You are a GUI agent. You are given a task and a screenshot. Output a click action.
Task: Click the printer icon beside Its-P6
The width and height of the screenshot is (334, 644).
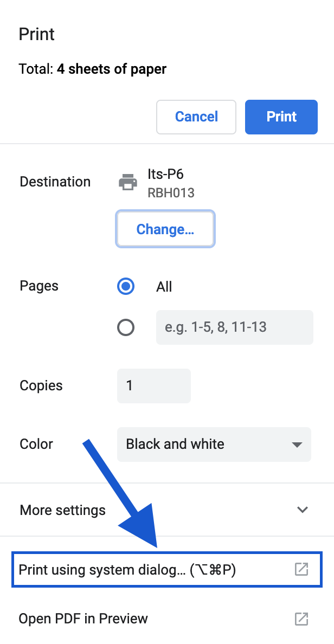(128, 182)
